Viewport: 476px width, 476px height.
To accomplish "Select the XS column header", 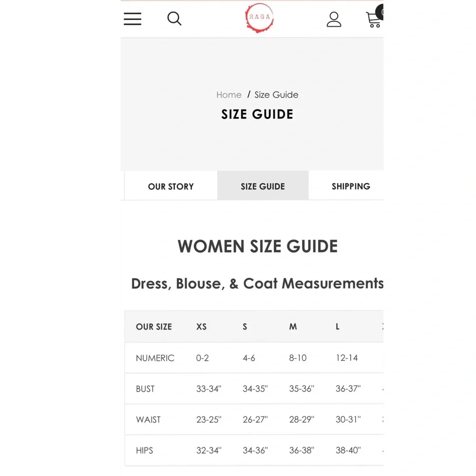I will (x=201, y=327).
